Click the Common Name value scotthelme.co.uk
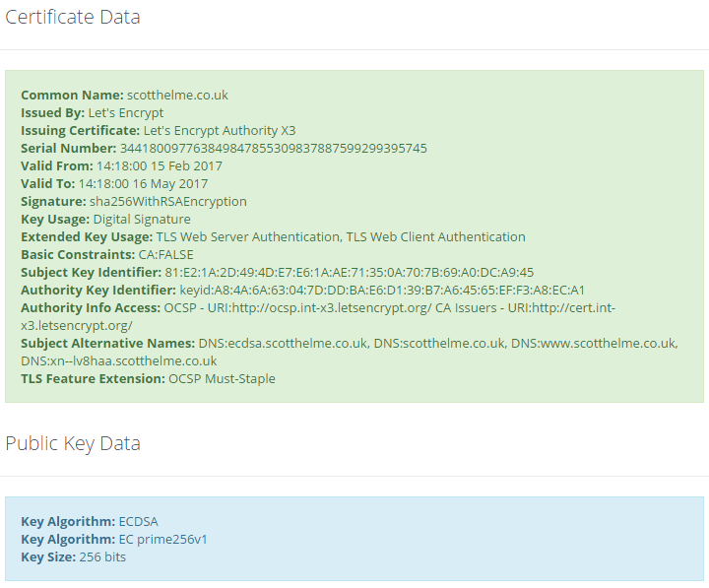The image size is (709, 588). [x=177, y=96]
